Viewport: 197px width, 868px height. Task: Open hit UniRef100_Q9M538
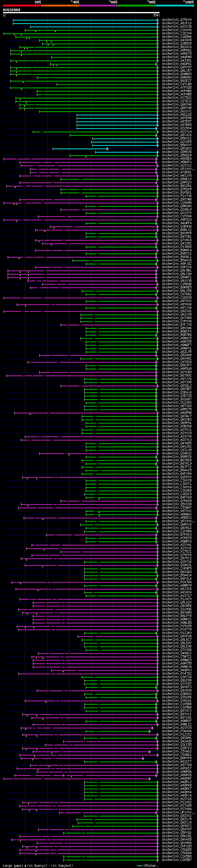tap(177, 152)
